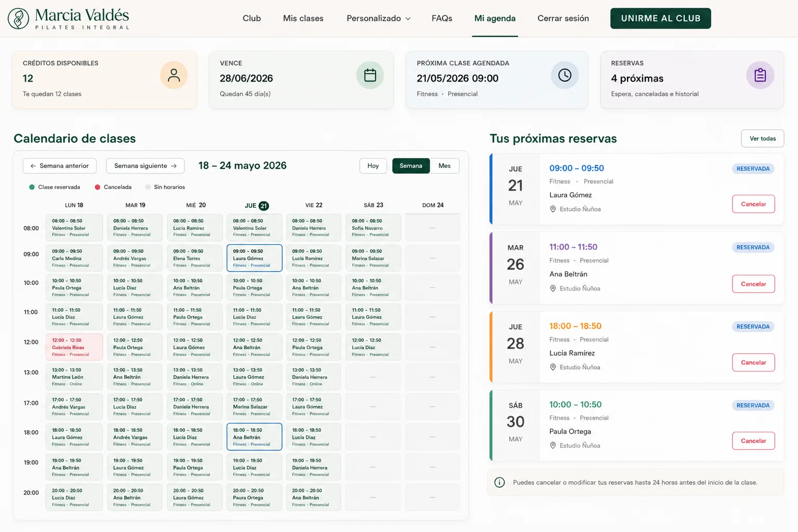Cancel the JUE 21 MAY reservation
The height and width of the screenshot is (532, 798).
(753, 204)
